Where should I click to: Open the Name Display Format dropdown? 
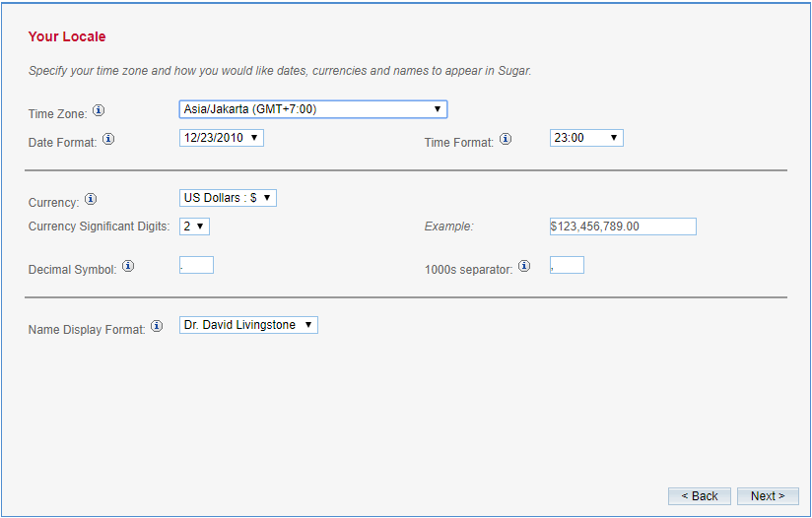pyautogui.click(x=248, y=325)
